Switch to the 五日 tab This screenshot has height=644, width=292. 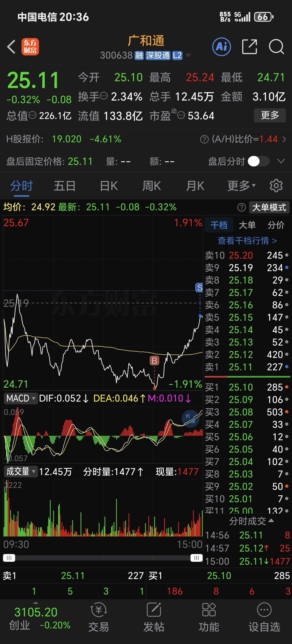point(64,186)
